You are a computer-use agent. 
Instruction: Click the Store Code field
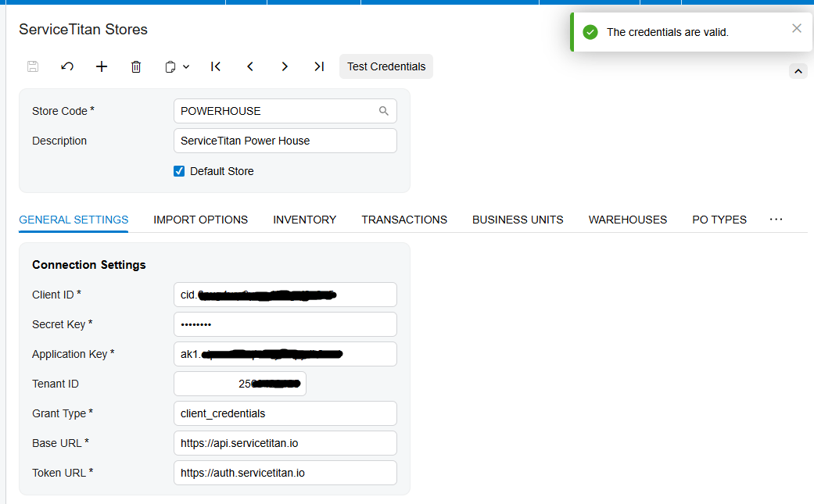pyautogui.click(x=285, y=111)
